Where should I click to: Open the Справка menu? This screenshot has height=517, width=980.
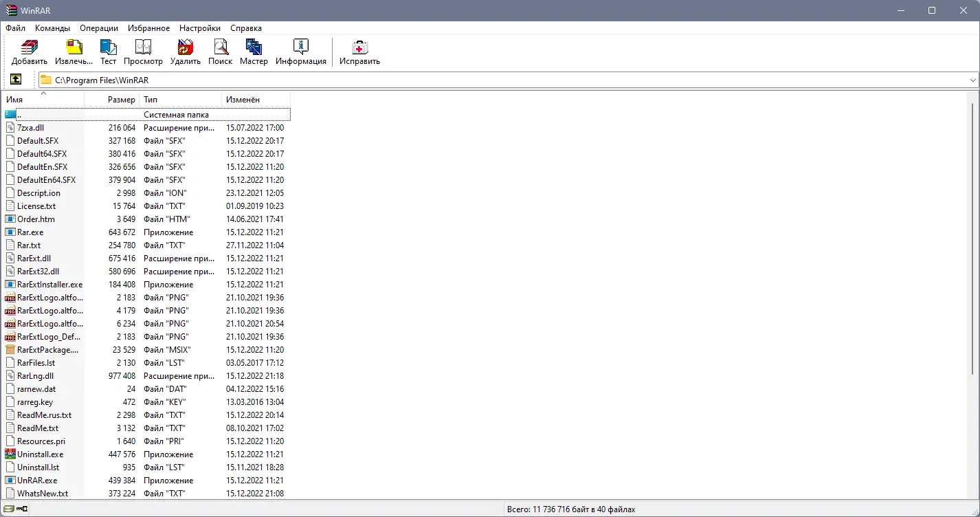tap(246, 28)
